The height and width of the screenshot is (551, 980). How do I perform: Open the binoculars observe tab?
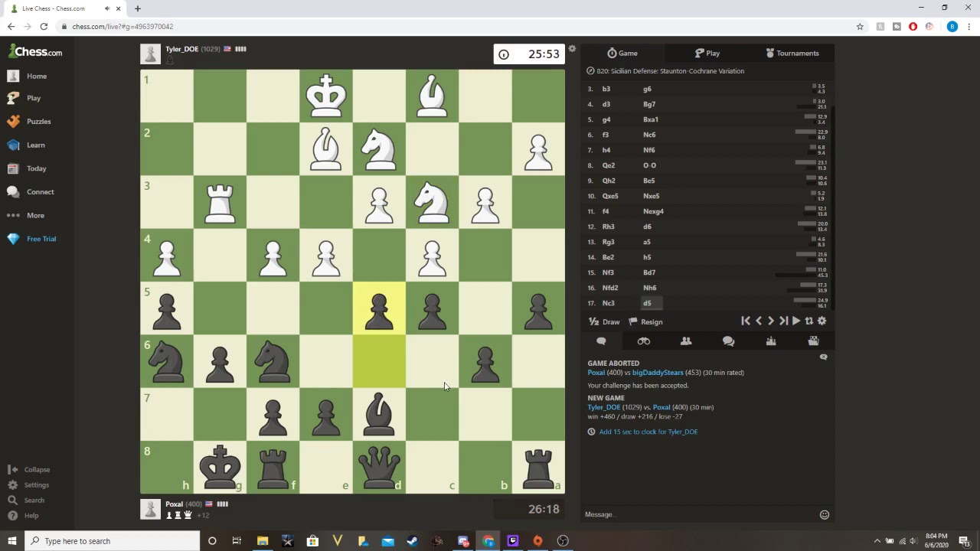(x=644, y=341)
